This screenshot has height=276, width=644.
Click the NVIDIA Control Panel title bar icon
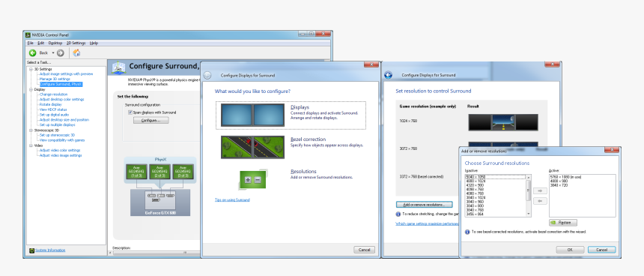click(28, 35)
